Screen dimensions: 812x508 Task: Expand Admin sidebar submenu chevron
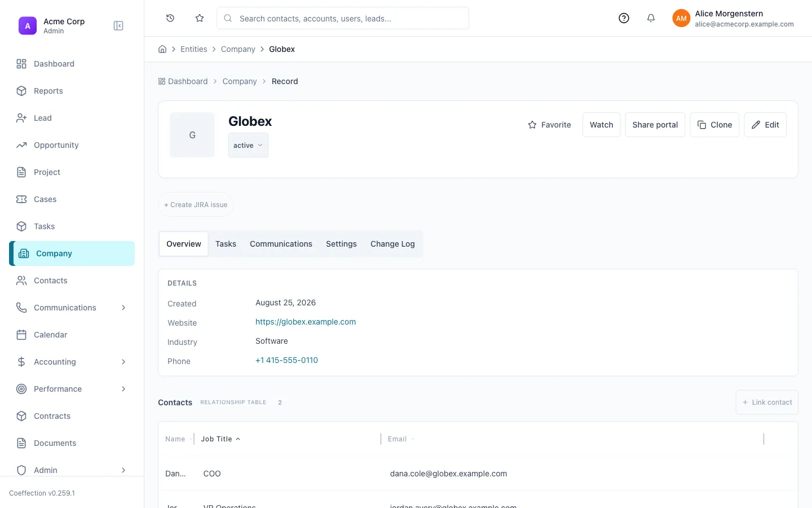point(123,470)
